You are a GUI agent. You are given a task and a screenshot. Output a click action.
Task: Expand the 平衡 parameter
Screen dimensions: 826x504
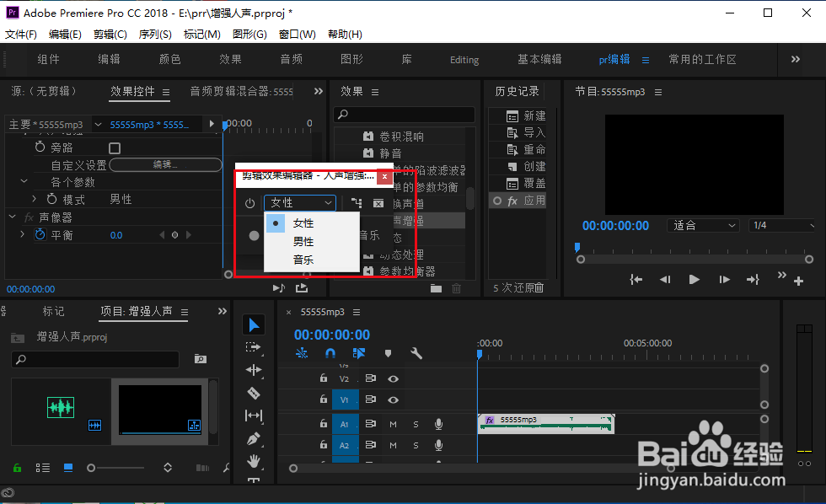[22, 233]
